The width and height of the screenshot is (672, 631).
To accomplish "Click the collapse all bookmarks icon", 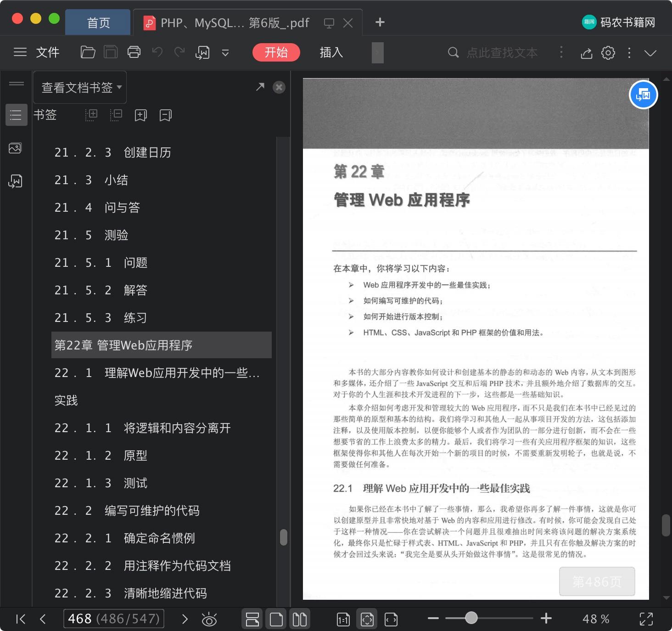I will (116, 115).
